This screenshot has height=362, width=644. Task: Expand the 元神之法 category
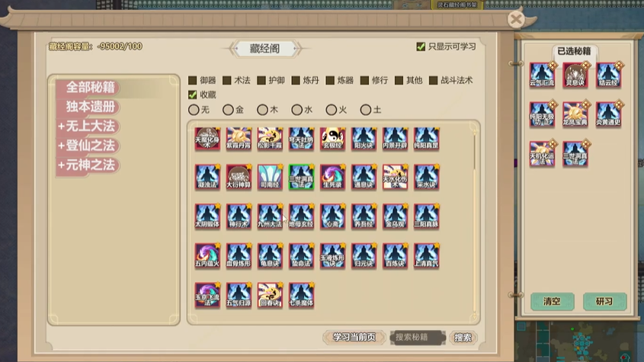[87, 165]
